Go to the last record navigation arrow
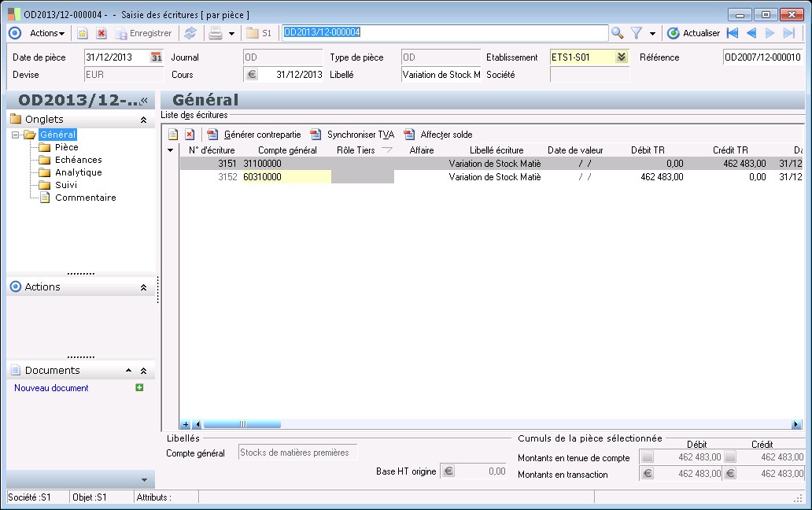812x510 pixels. (788, 33)
